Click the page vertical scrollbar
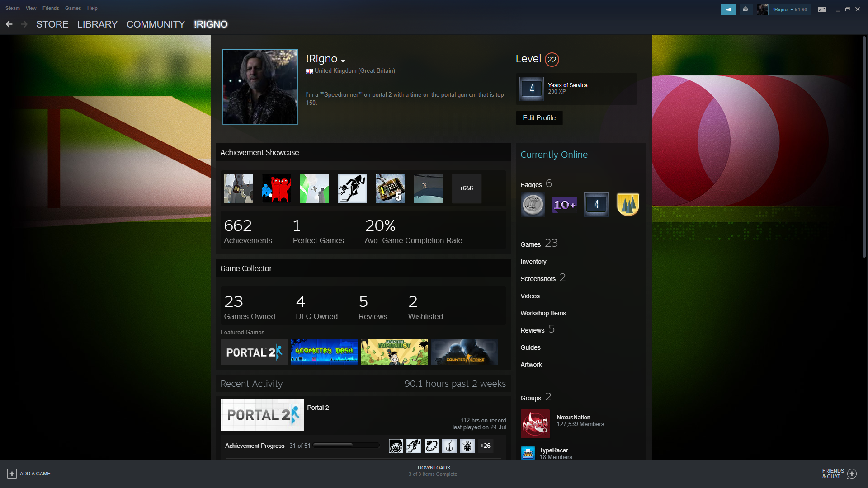 pos(864,147)
